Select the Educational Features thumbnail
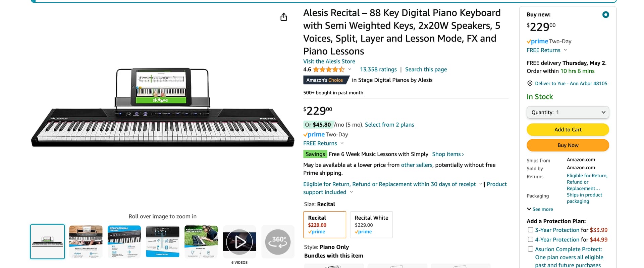644x268 pixels. click(124, 242)
